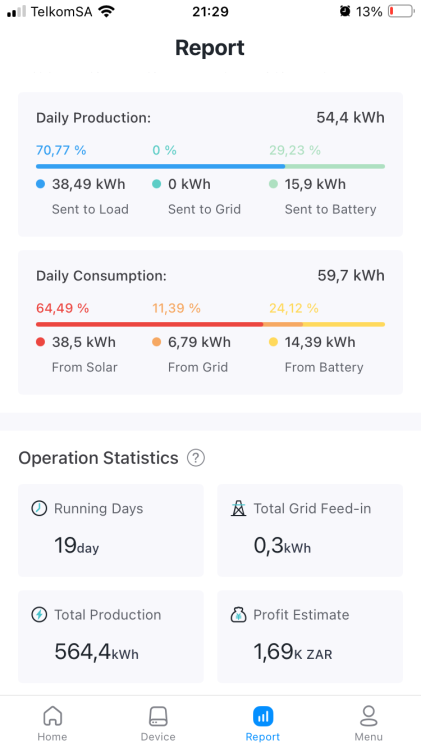The height and width of the screenshot is (750, 421).
Task: Tap the blue Sent to Load dot
Action: (x=40, y=184)
